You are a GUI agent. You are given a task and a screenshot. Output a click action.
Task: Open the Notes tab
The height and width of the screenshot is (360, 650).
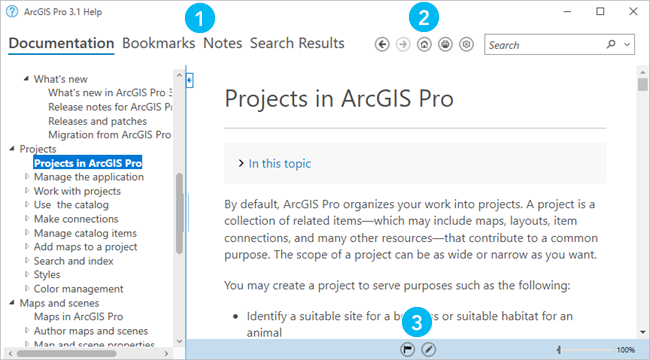pyautogui.click(x=223, y=43)
